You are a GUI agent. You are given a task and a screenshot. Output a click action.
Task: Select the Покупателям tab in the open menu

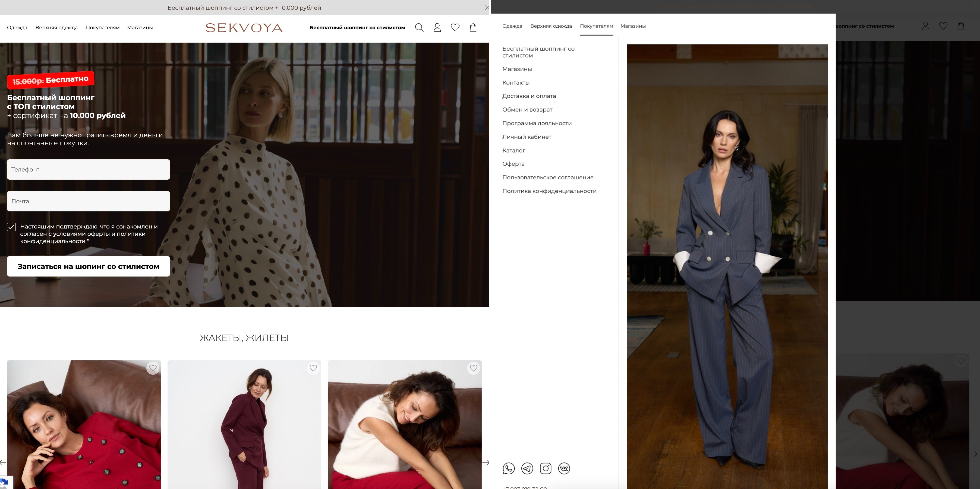pos(596,26)
